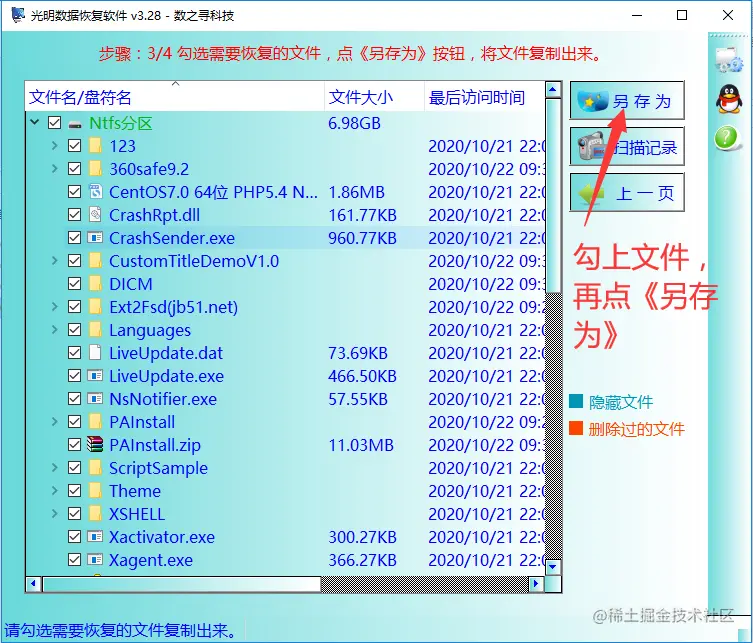Click the LiveUpdate.exe program icon
753x643 pixels.
pyautogui.click(x=95, y=376)
